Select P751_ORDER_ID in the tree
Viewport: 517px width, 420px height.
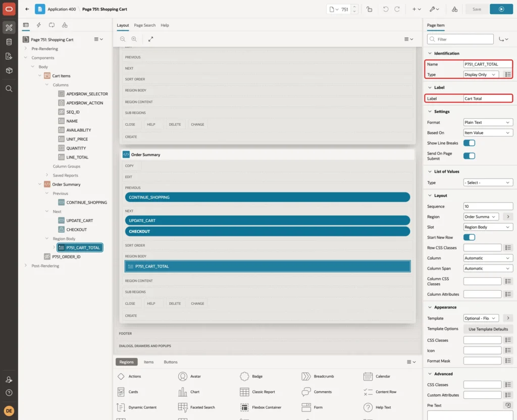click(66, 257)
